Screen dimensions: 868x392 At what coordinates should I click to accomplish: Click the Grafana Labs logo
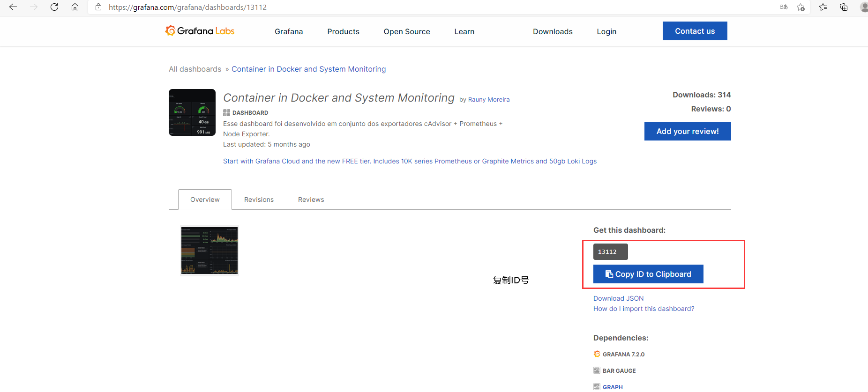[x=200, y=31]
